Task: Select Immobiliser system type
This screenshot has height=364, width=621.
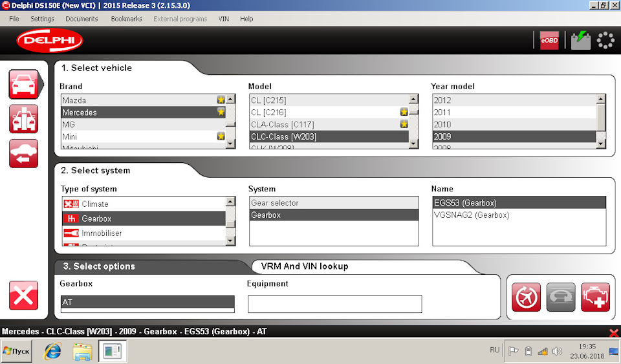Action: (x=144, y=233)
